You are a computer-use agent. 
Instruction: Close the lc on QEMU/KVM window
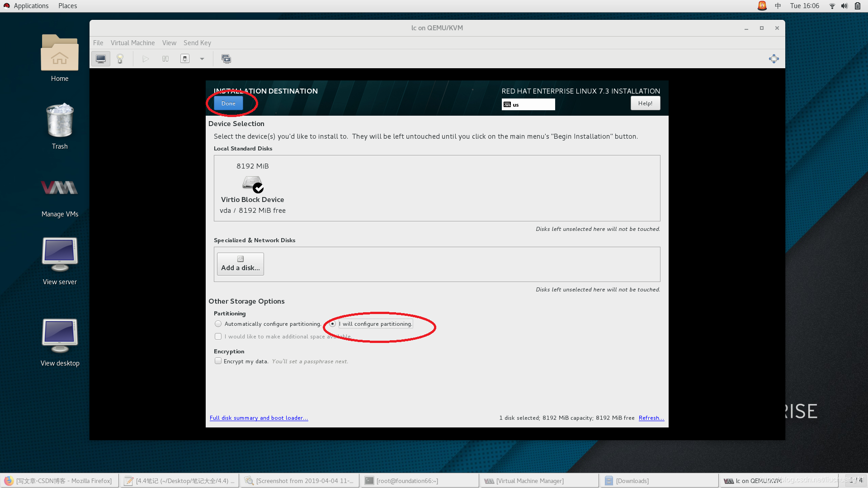point(777,28)
